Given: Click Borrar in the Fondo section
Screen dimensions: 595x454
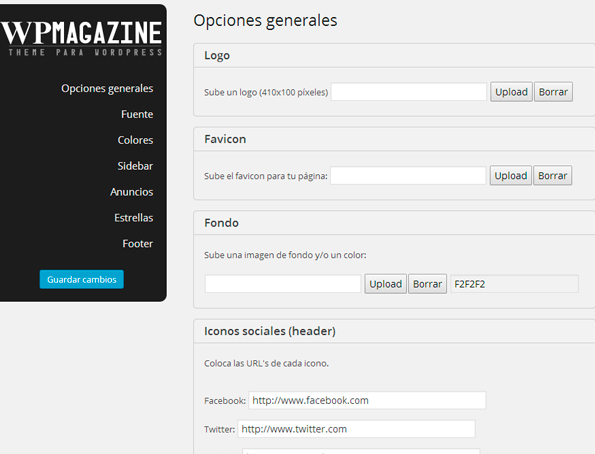Looking at the screenshot, I should (x=427, y=284).
